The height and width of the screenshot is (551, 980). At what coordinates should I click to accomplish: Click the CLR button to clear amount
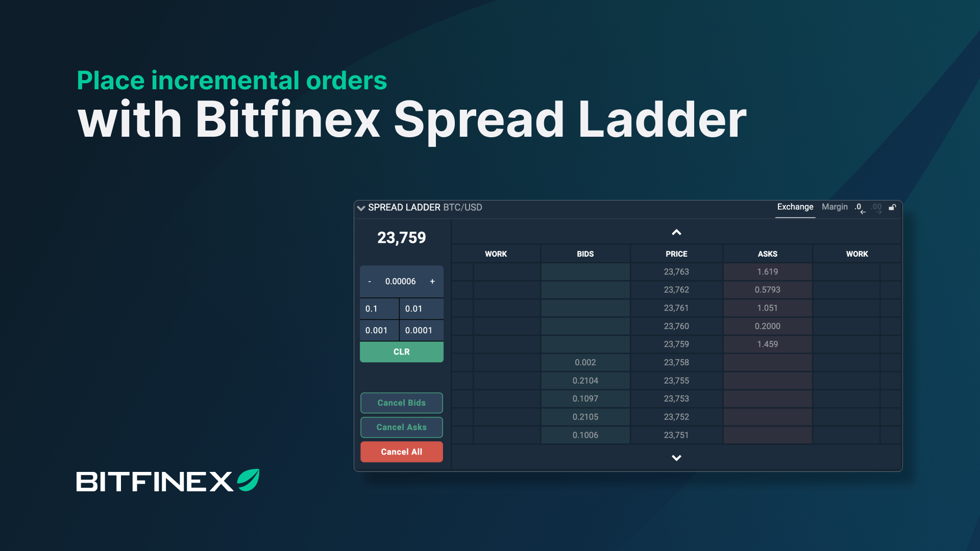pos(401,351)
